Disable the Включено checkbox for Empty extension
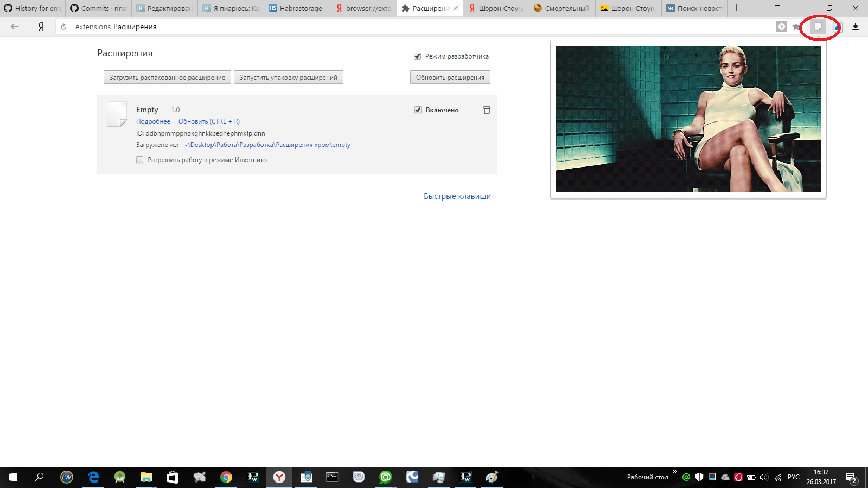 coord(418,110)
